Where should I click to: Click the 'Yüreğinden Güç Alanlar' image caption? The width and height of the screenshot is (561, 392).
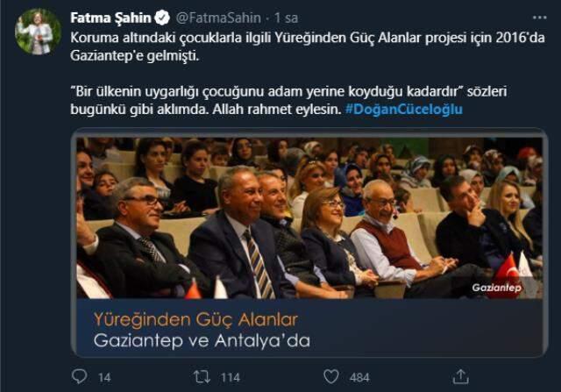pos(195,320)
